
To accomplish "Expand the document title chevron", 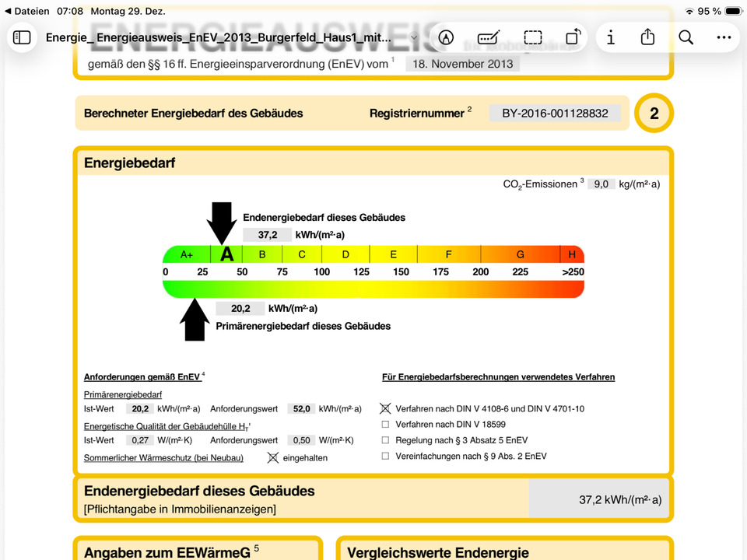I will 414,37.
